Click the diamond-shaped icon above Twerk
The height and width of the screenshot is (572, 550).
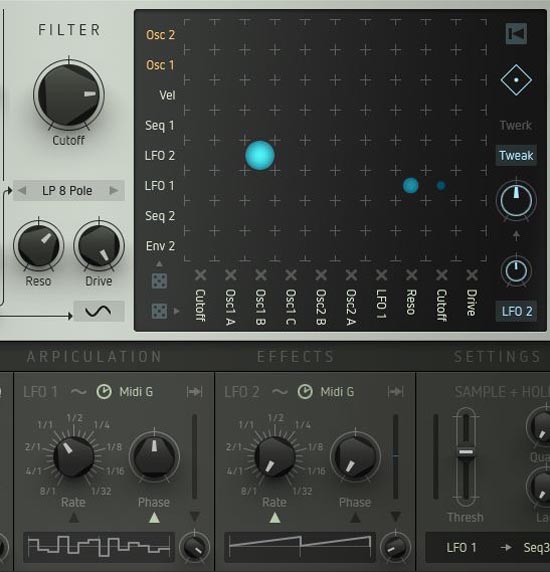coord(516,80)
